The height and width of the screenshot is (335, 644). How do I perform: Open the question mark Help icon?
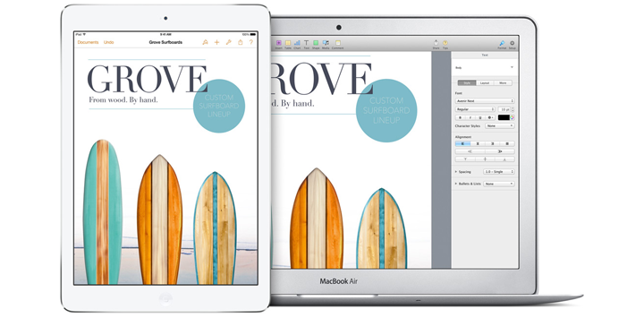251,42
